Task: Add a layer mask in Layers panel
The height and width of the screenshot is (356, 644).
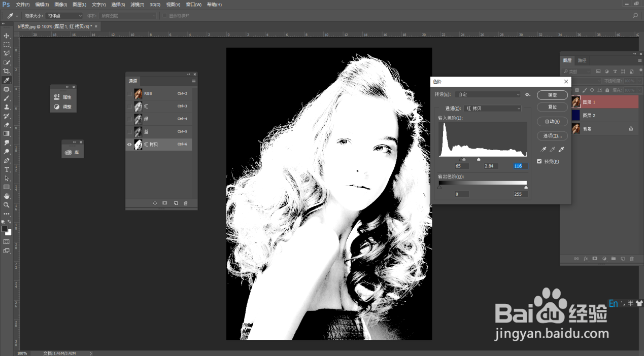Action: [595, 259]
